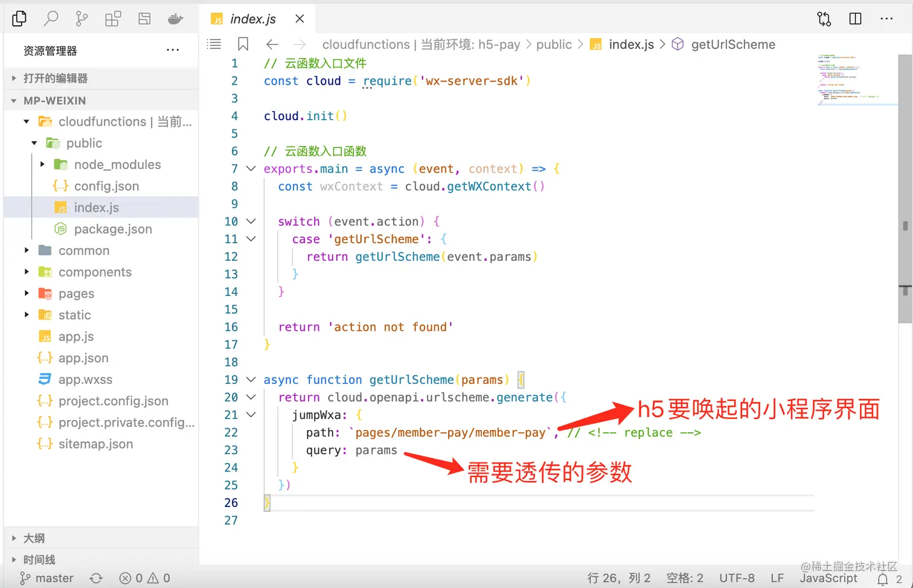Expand the pages folder
Screen dimensions: 913x588
pos(27,293)
